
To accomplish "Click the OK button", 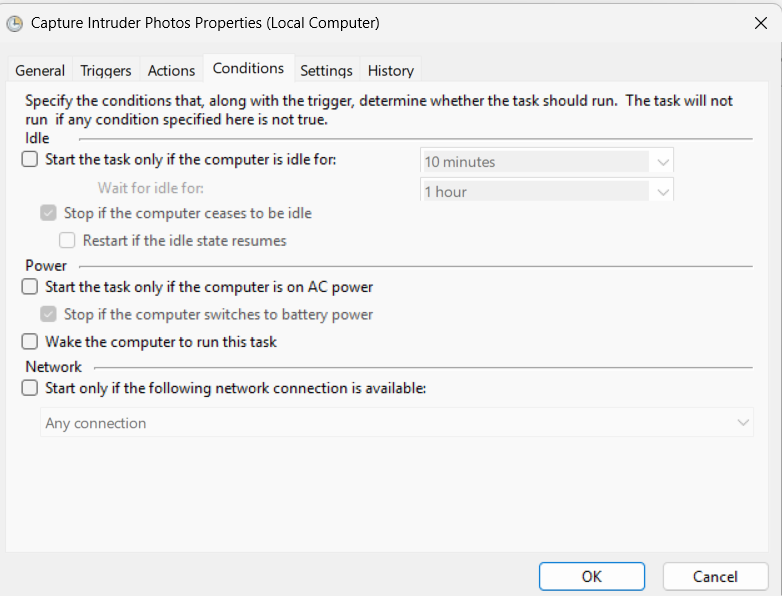I will point(591,576).
